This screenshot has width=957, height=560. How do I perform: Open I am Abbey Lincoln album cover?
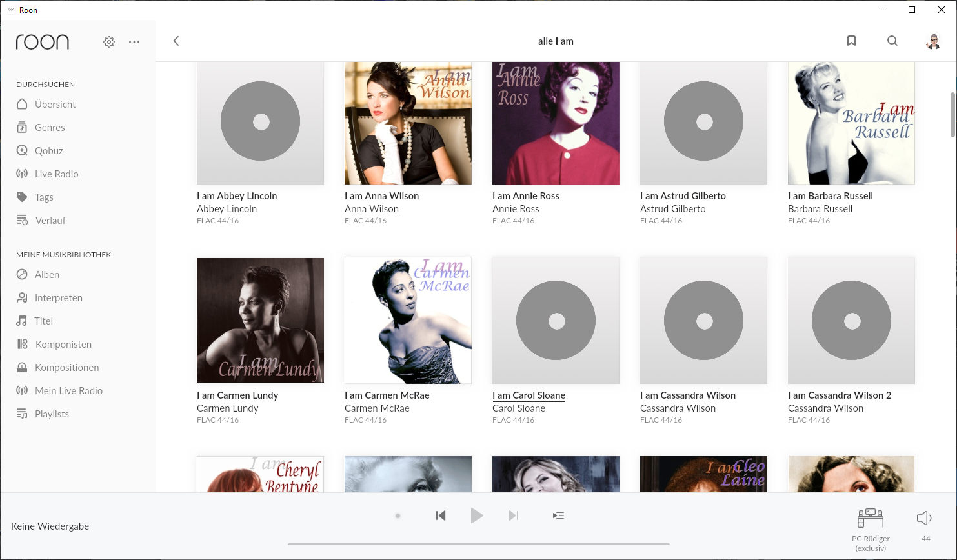[x=260, y=123]
